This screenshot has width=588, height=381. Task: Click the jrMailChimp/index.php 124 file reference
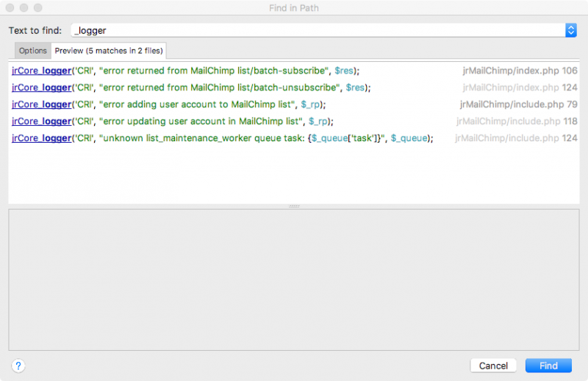[x=520, y=88]
